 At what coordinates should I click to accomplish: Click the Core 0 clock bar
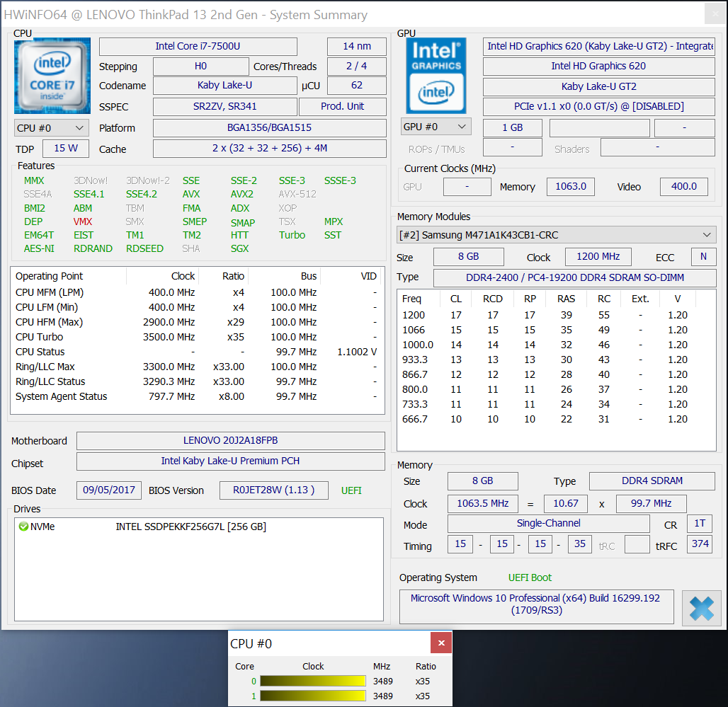point(313,681)
